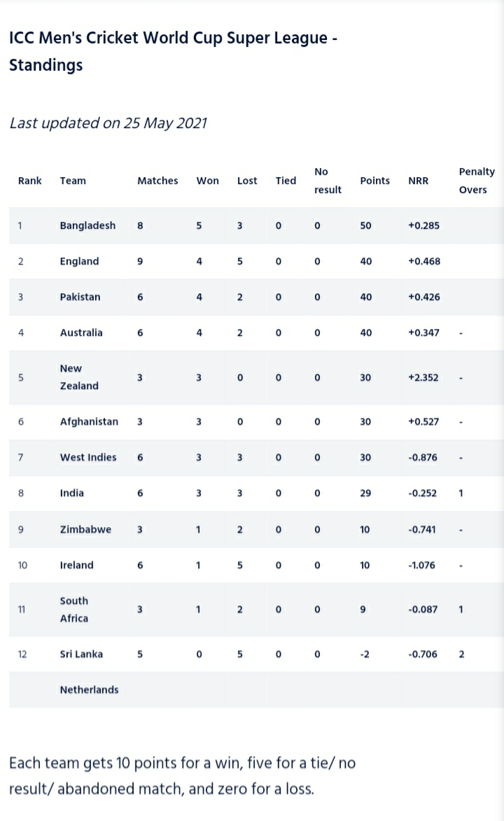The height and width of the screenshot is (821, 504).
Task: Select Zimbabwe team name
Action: 85,529
